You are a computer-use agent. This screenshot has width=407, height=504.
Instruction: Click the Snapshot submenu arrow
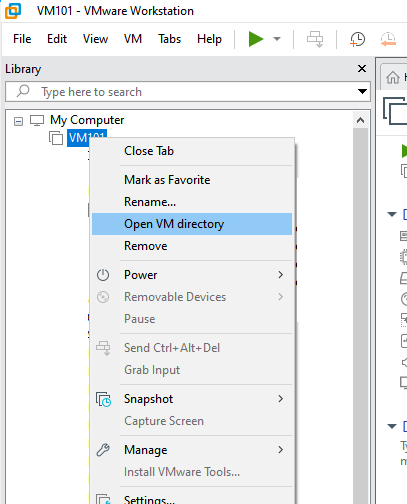coord(281,399)
